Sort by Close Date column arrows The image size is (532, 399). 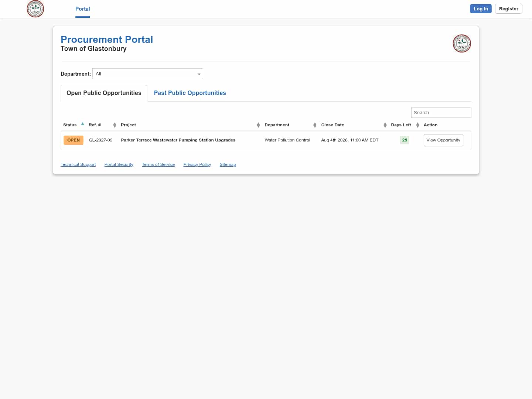(385, 125)
